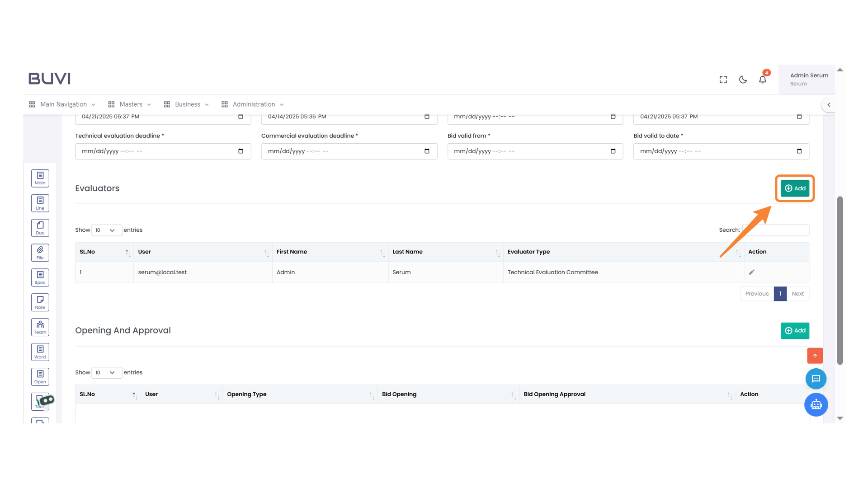Image resolution: width=868 pixels, height=488 pixels.
Task: Change Opening And Approval entries dropdown
Action: pyautogui.click(x=106, y=372)
